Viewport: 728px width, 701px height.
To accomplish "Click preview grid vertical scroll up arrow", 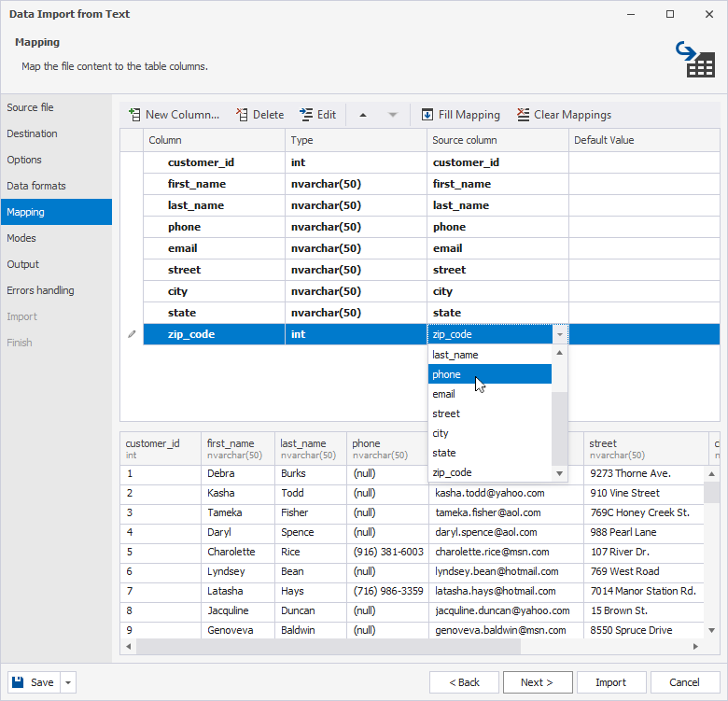I will coord(712,474).
